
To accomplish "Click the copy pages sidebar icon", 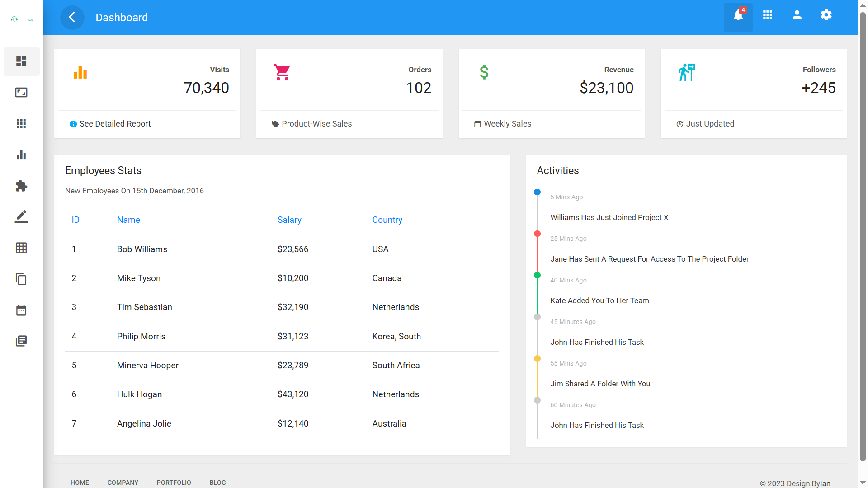I will pyautogui.click(x=21, y=279).
